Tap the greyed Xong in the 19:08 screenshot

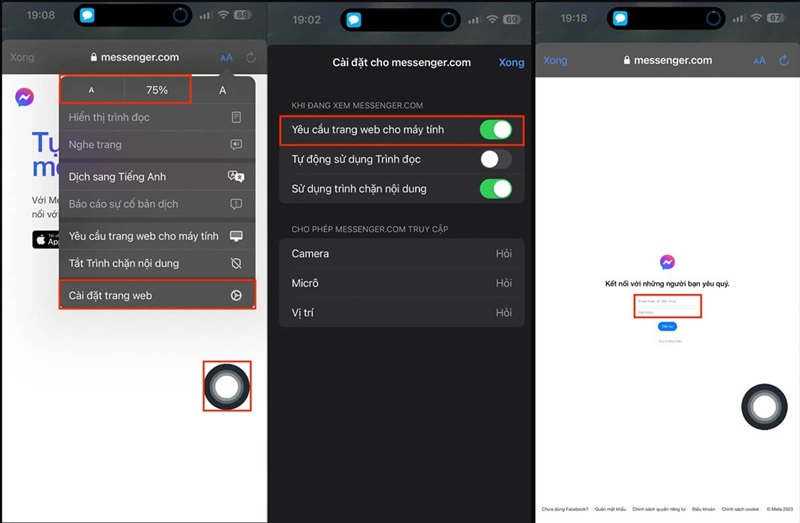pyautogui.click(x=22, y=57)
